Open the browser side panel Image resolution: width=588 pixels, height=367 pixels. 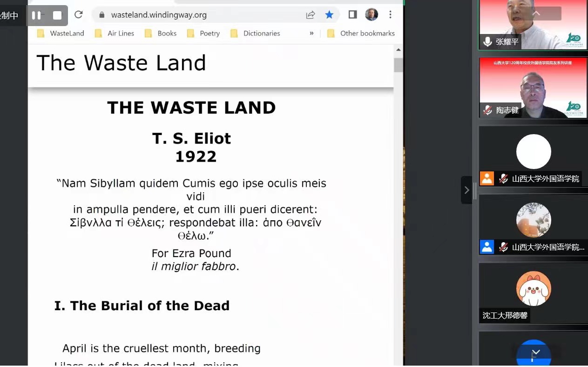(352, 15)
